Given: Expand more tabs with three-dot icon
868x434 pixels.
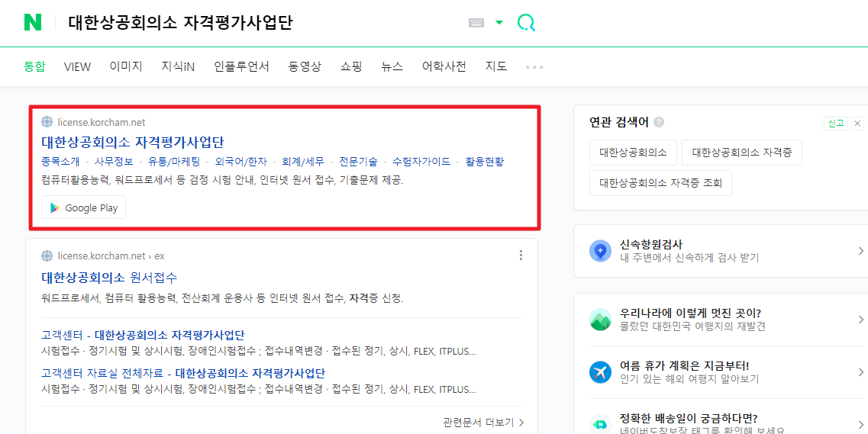Looking at the screenshot, I should [x=534, y=67].
